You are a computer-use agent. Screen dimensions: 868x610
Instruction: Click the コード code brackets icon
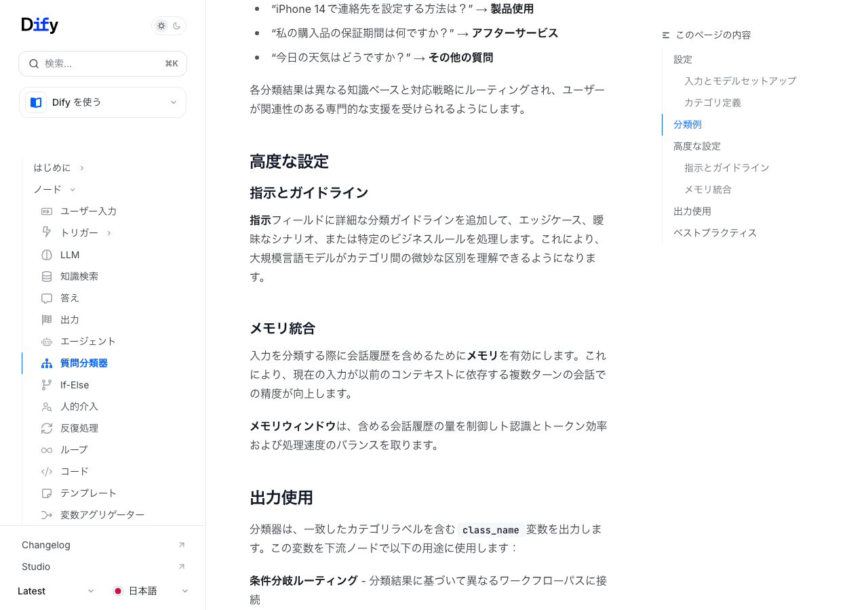pyautogui.click(x=47, y=472)
